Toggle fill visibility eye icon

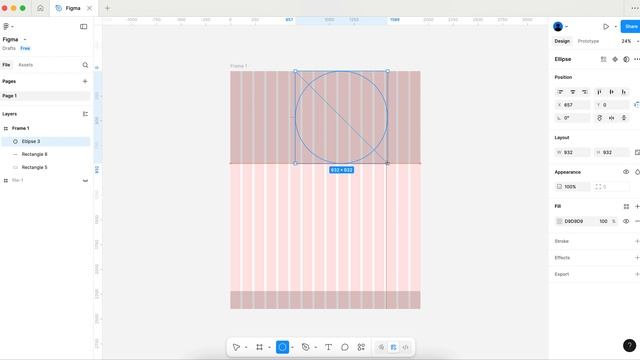(626, 221)
